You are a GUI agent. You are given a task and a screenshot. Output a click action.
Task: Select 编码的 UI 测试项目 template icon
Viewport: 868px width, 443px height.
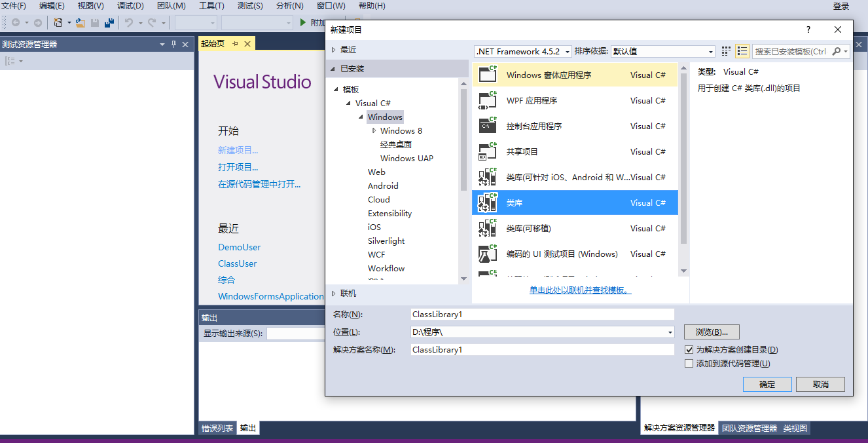tap(488, 254)
